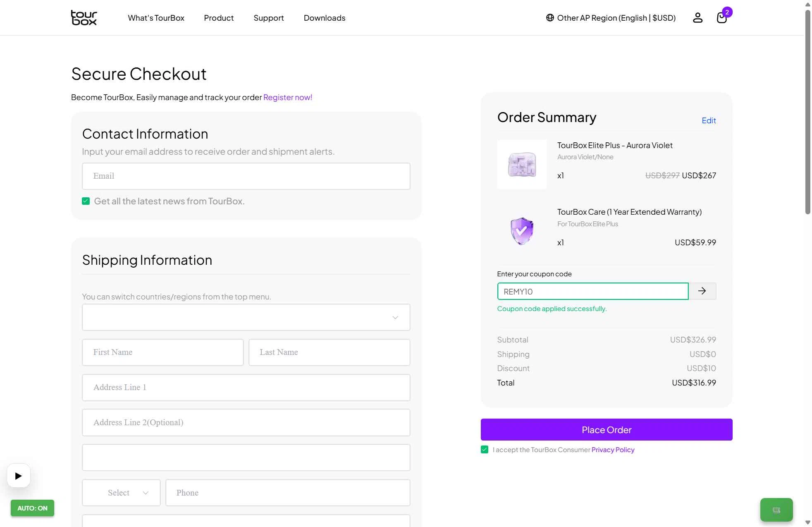Open the phone code Select dropdown
Viewport: 812px width, 527px height.
click(121, 493)
